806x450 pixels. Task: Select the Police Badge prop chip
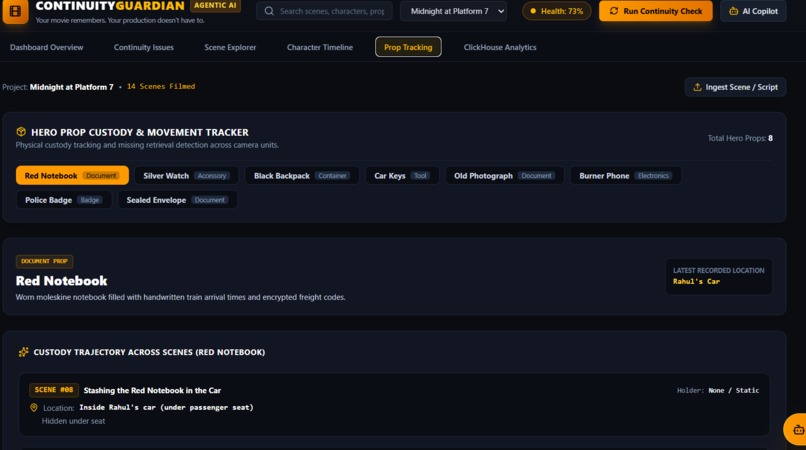[64, 200]
